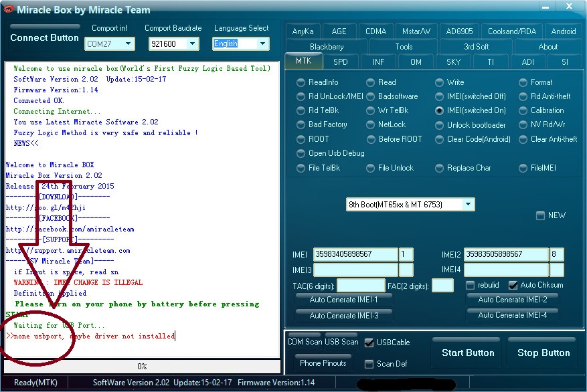
Task: Open Phone Pinouts
Action: click(323, 363)
